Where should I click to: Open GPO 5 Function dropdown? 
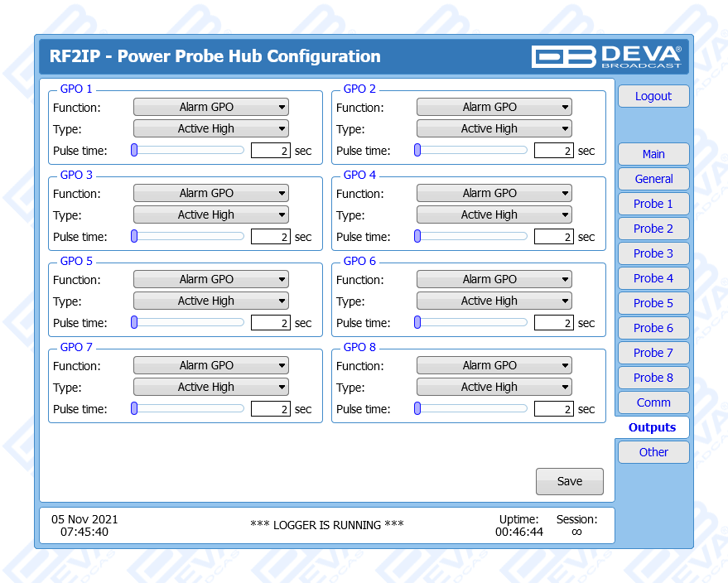(210, 279)
